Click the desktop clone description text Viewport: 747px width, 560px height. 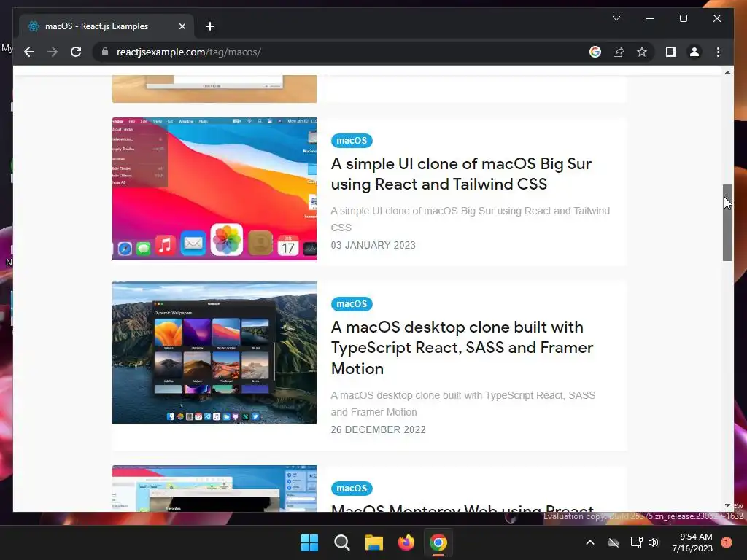(x=463, y=404)
